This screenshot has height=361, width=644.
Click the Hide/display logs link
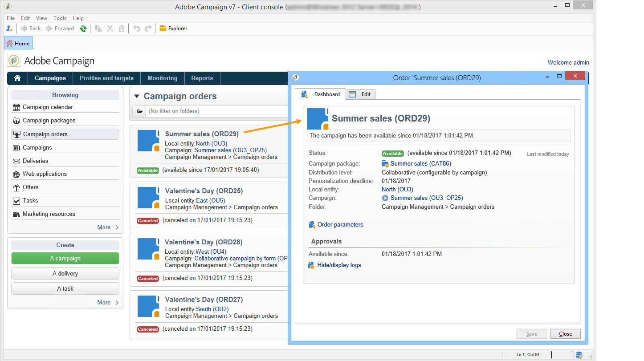click(x=339, y=265)
